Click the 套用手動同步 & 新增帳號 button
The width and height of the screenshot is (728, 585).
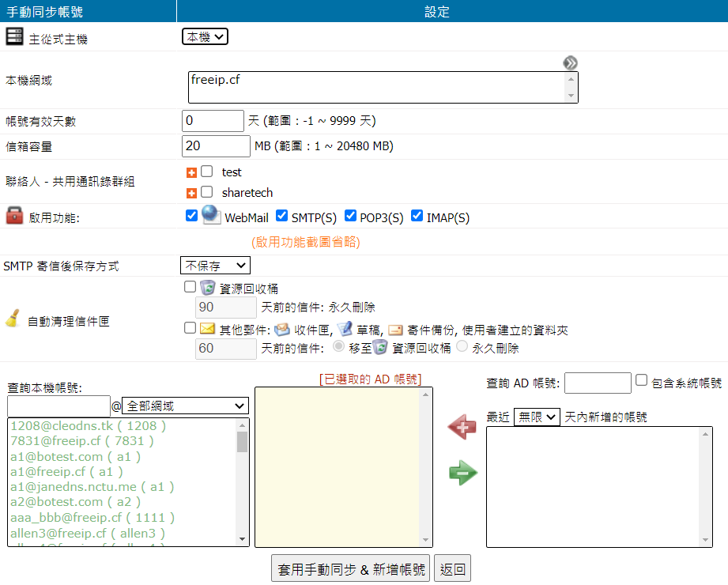[x=350, y=568]
